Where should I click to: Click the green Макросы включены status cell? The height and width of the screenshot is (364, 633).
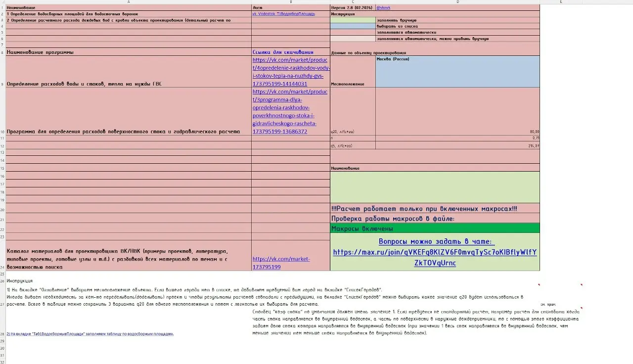click(x=435, y=228)
